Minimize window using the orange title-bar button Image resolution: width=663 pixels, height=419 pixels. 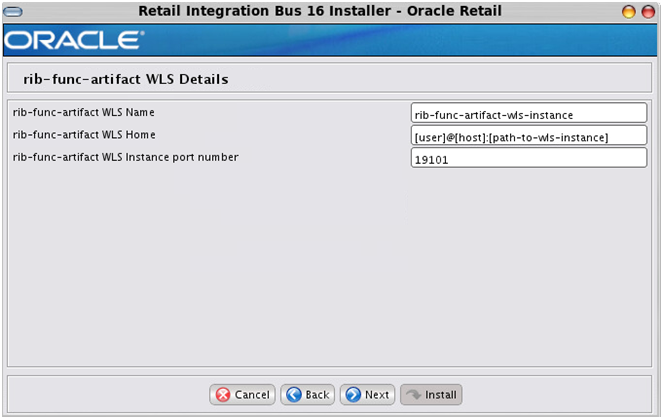629,11
